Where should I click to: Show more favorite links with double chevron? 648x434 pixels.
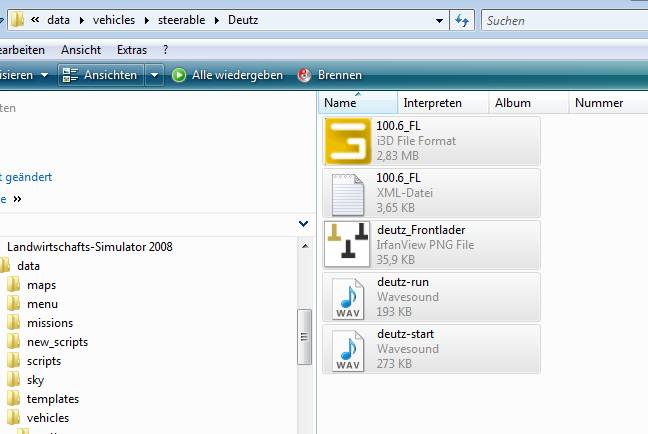click(17, 199)
